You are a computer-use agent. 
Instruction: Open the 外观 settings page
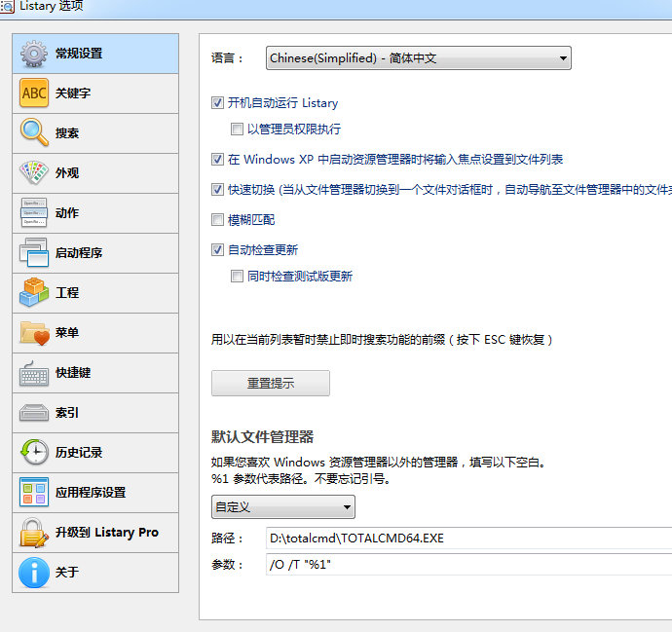pos(95,173)
